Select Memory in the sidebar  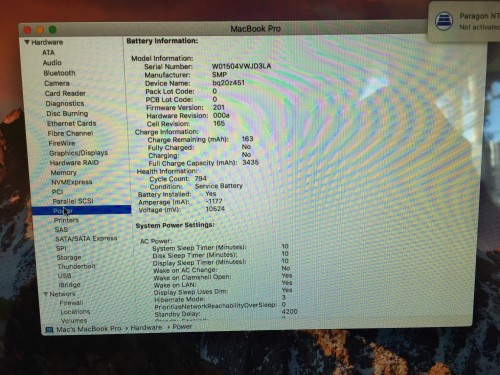click(63, 173)
